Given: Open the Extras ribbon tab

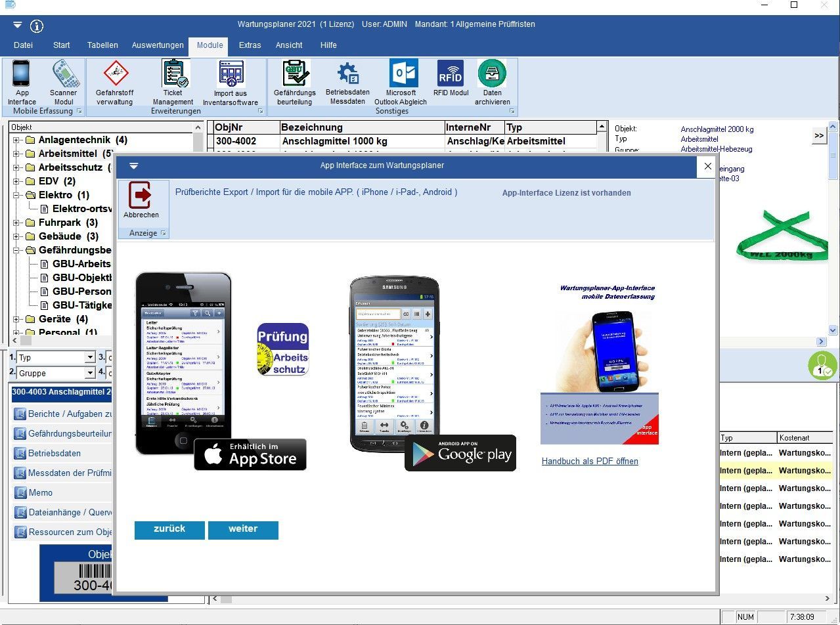Looking at the screenshot, I should coord(250,45).
